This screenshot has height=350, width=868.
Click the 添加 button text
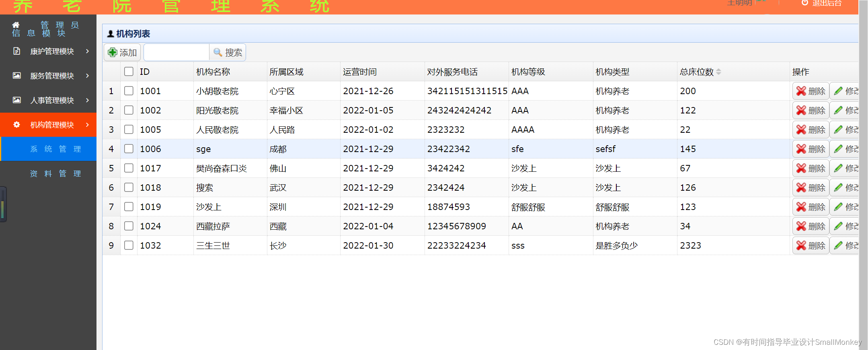[128, 53]
